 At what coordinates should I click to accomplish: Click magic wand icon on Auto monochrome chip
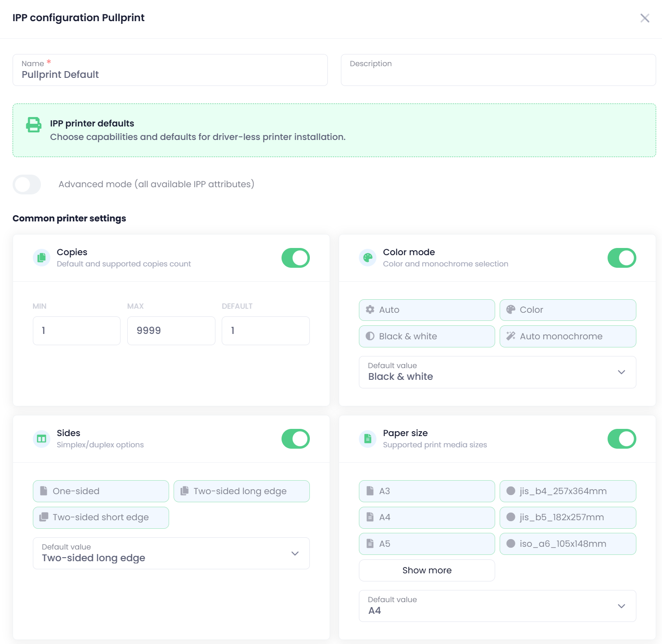[x=511, y=336]
